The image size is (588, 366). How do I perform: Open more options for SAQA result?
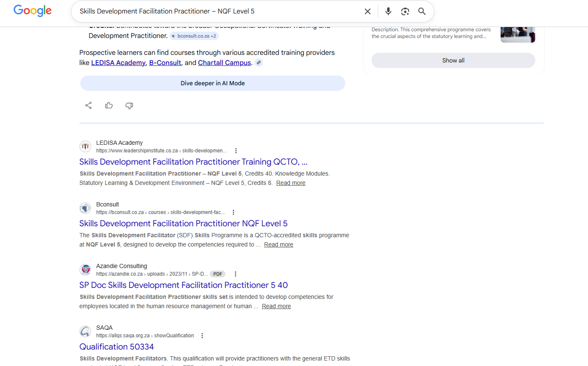coord(202,336)
